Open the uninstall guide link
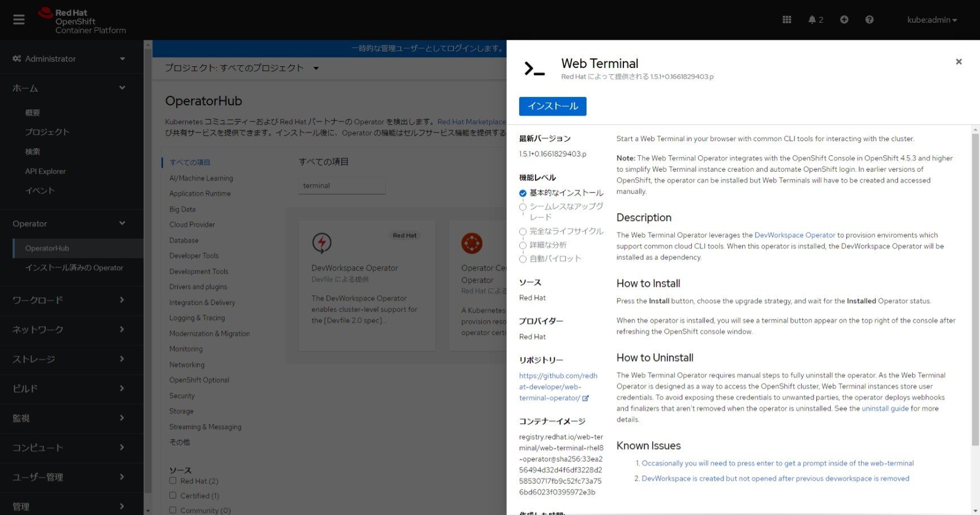 click(885, 408)
